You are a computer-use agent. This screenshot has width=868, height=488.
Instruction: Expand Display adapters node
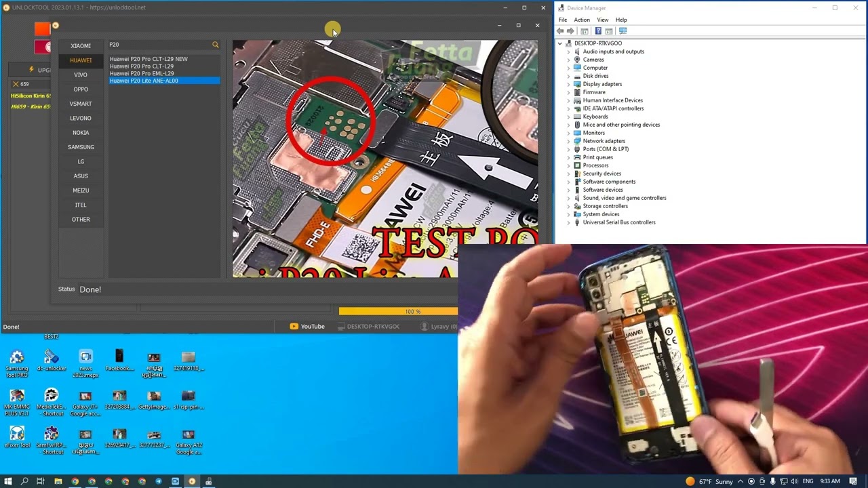[x=568, y=84]
